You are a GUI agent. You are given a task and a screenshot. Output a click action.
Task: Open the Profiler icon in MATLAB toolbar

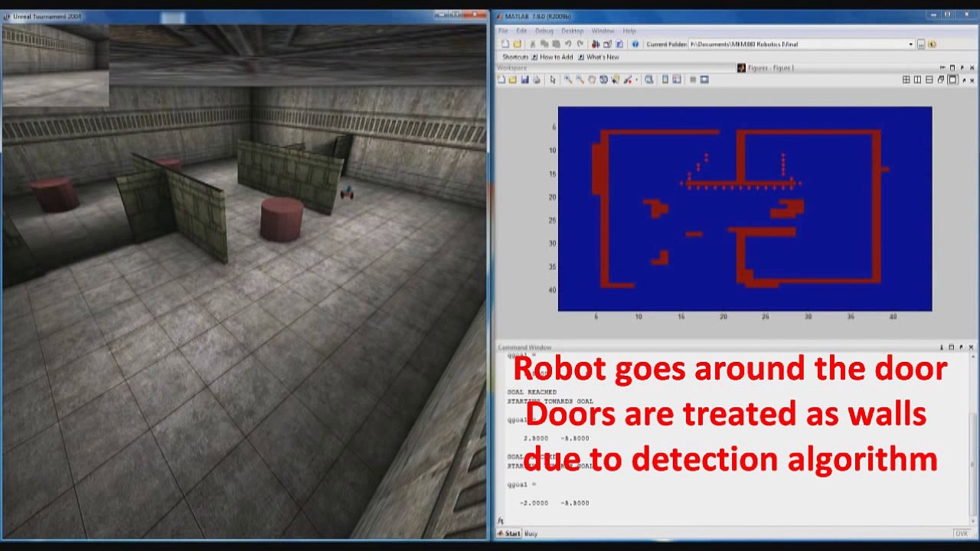[619, 44]
